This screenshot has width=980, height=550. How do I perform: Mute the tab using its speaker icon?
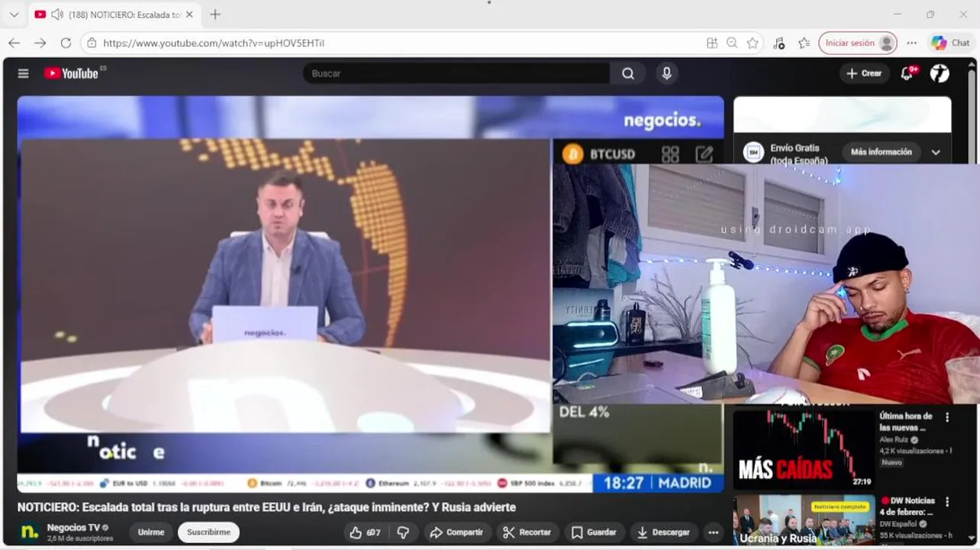(56, 15)
